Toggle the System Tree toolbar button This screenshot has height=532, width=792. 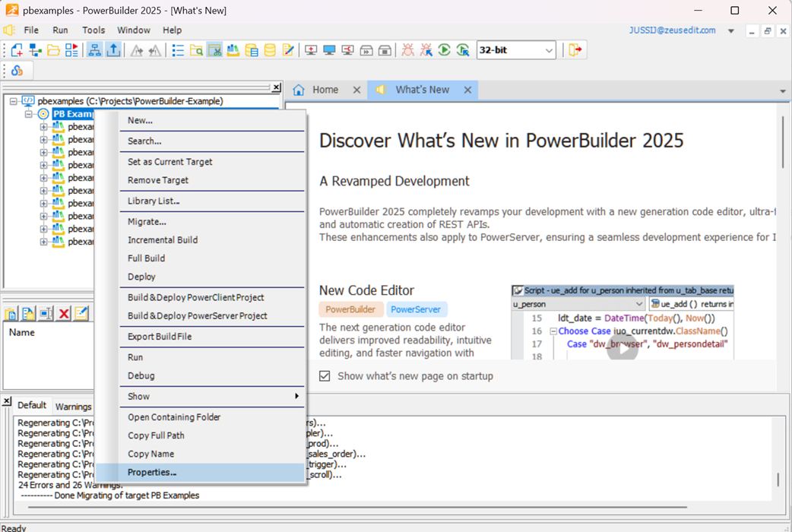click(x=94, y=50)
